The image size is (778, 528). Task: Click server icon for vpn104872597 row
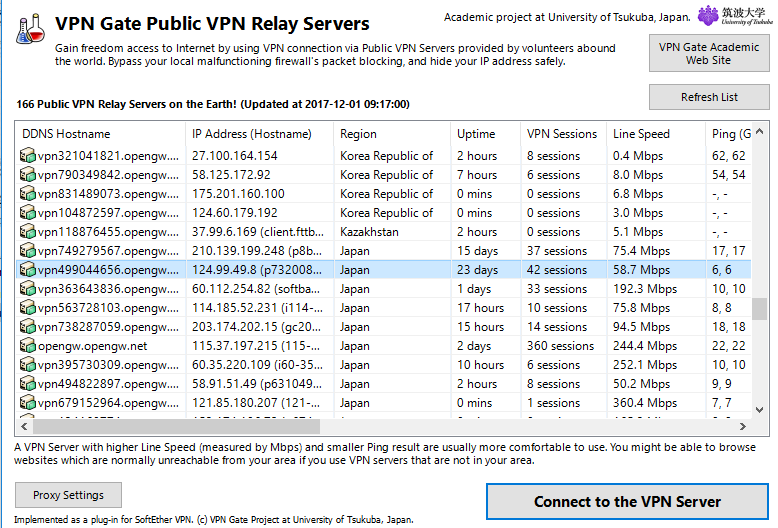pyautogui.click(x=28, y=213)
